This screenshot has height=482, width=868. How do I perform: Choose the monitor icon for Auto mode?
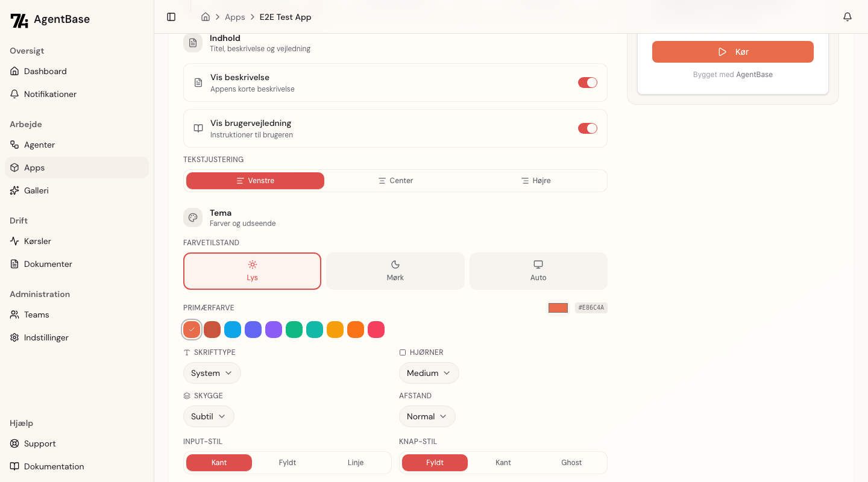(x=538, y=264)
